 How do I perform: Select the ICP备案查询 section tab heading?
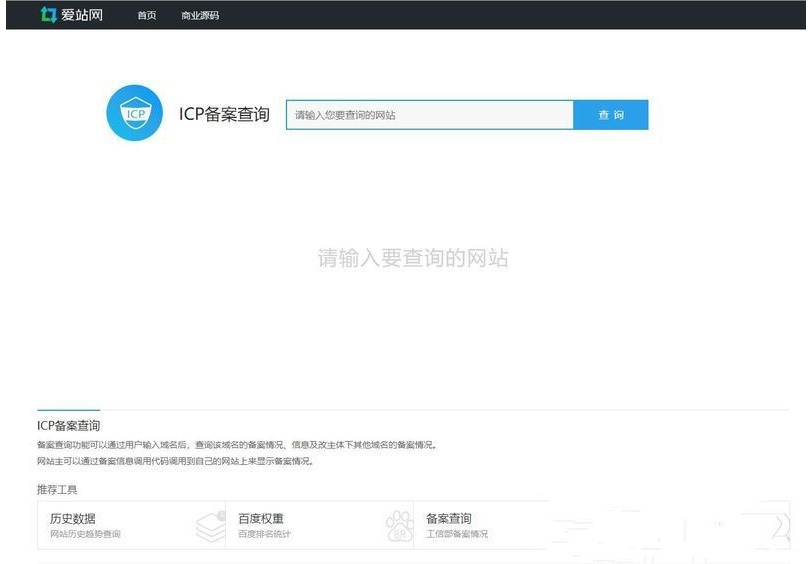pyautogui.click(x=68, y=426)
